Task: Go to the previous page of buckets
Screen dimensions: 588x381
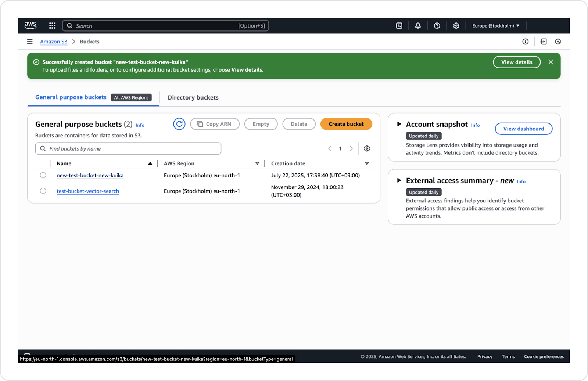Action: coord(330,148)
